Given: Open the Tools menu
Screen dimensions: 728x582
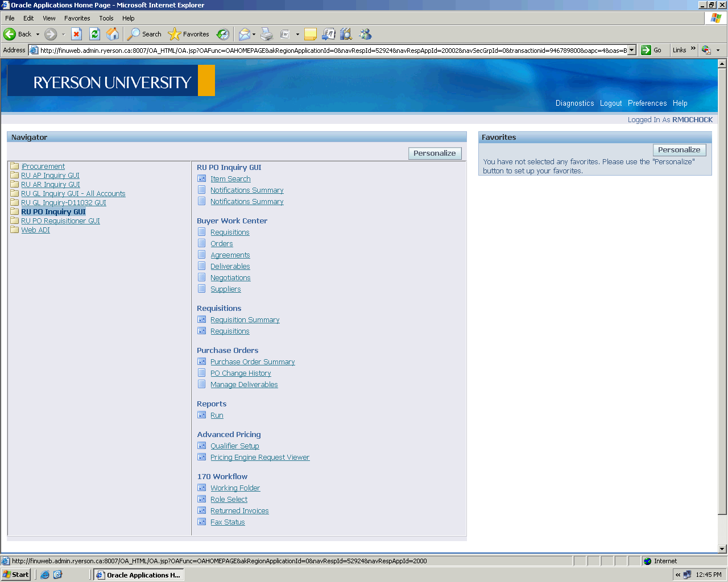Looking at the screenshot, I should (x=106, y=18).
